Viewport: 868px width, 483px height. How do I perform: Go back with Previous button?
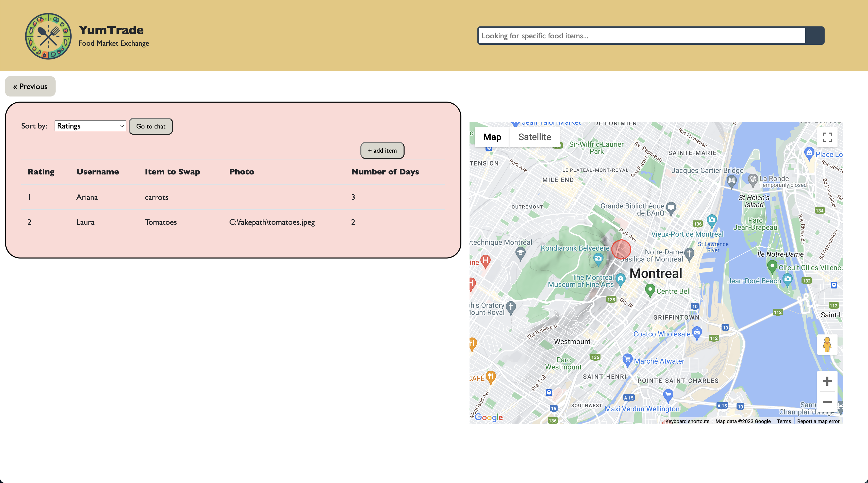point(30,86)
